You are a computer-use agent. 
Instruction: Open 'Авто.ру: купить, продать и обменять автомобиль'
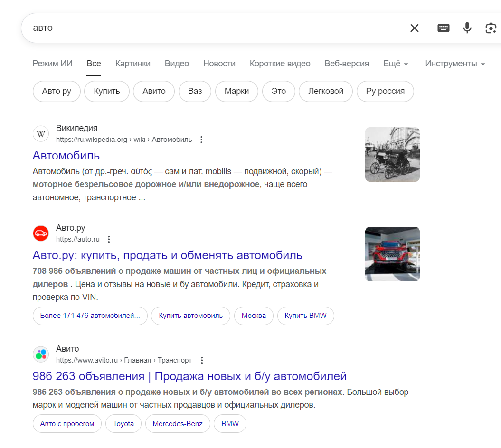[x=168, y=255]
